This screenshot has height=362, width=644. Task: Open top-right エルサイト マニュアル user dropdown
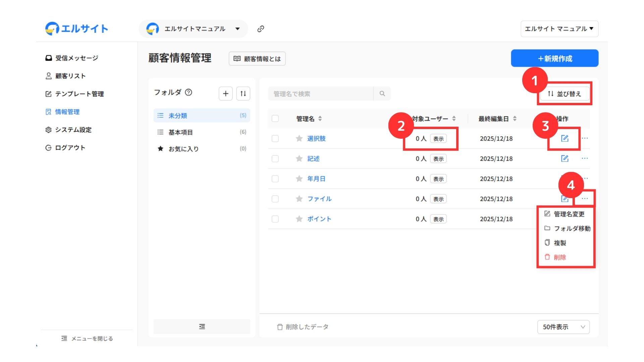559,29
